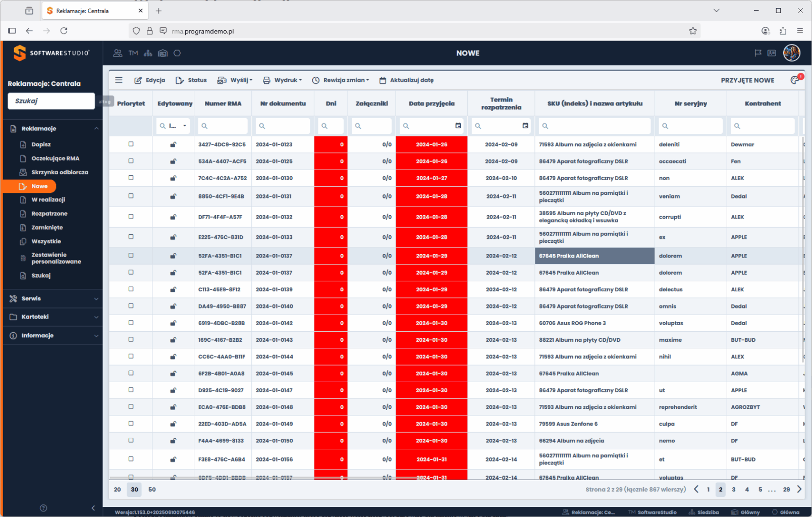Screen dimensions: 812x517
Task: Click the red Dni cell in first row
Action: click(331, 144)
